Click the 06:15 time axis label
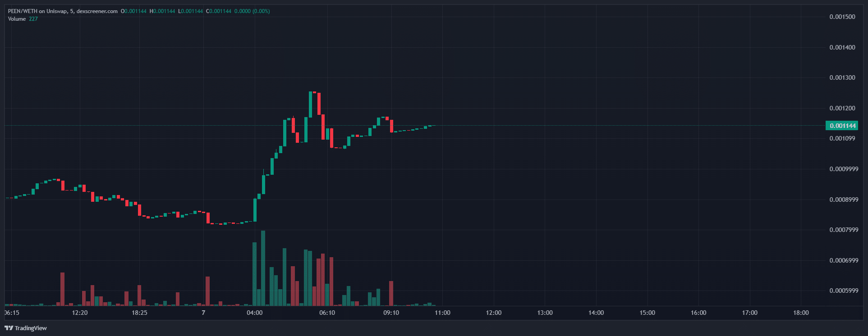 [12, 313]
